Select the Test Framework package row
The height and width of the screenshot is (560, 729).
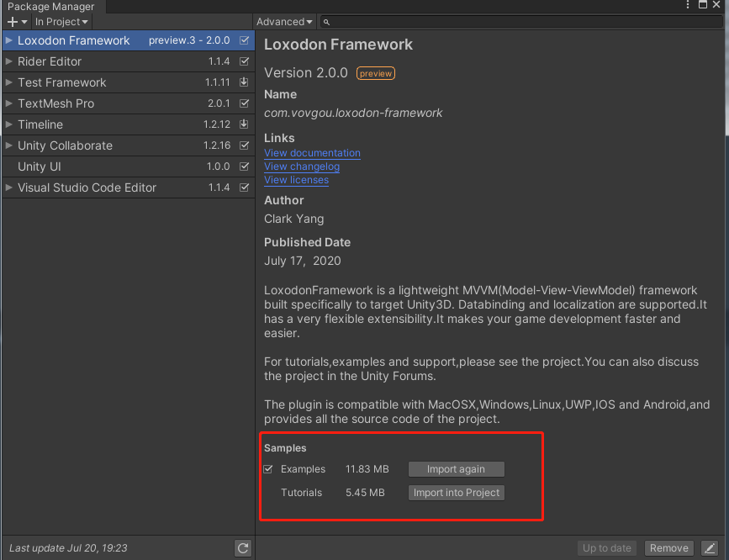tap(129, 82)
